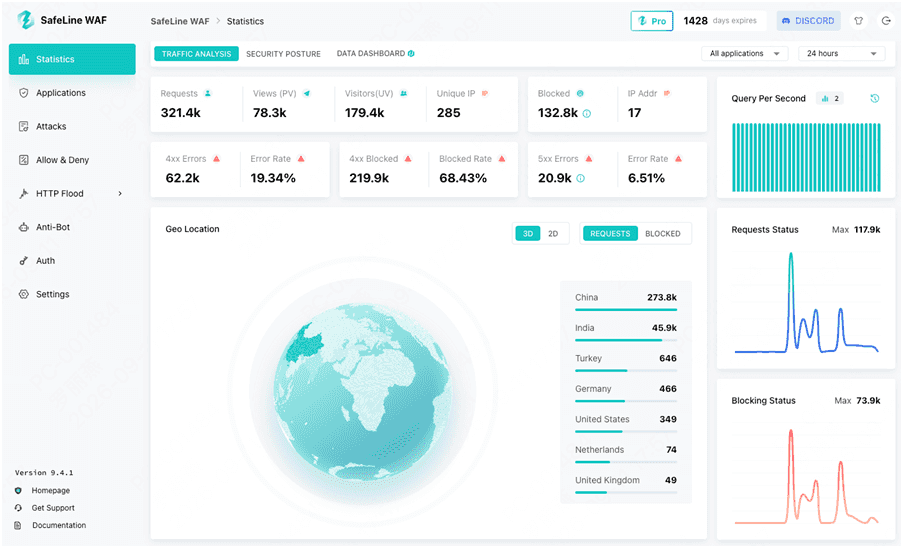The image size is (903, 548).
Task: Open the 24 hours time range dropdown
Action: click(841, 54)
